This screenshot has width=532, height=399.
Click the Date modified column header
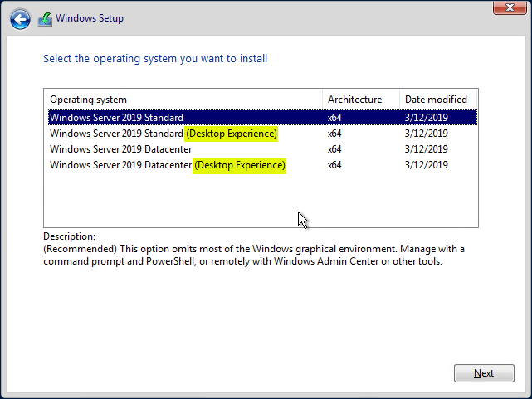[x=436, y=100]
